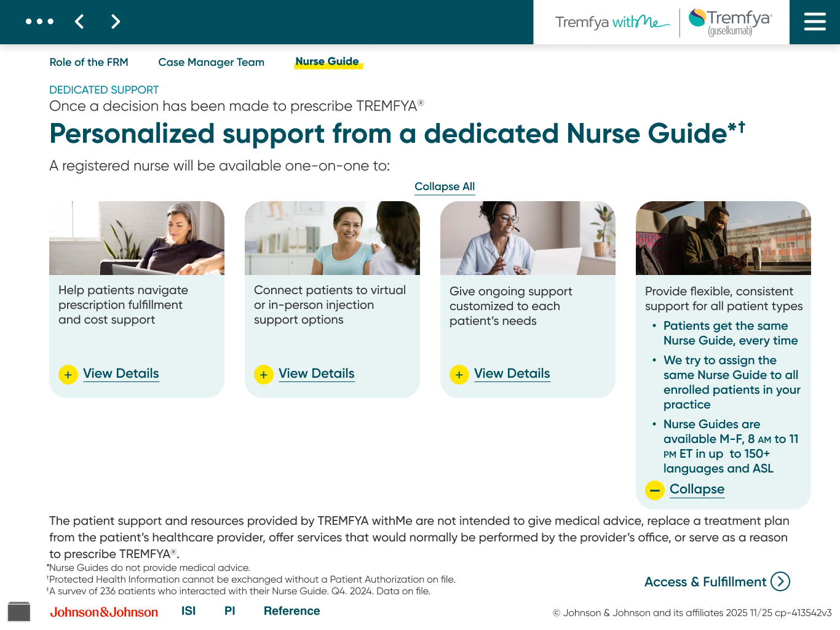This screenshot has width=840, height=630.
Task: Click photo of nurse wearing headset
Action: pyautogui.click(x=528, y=238)
